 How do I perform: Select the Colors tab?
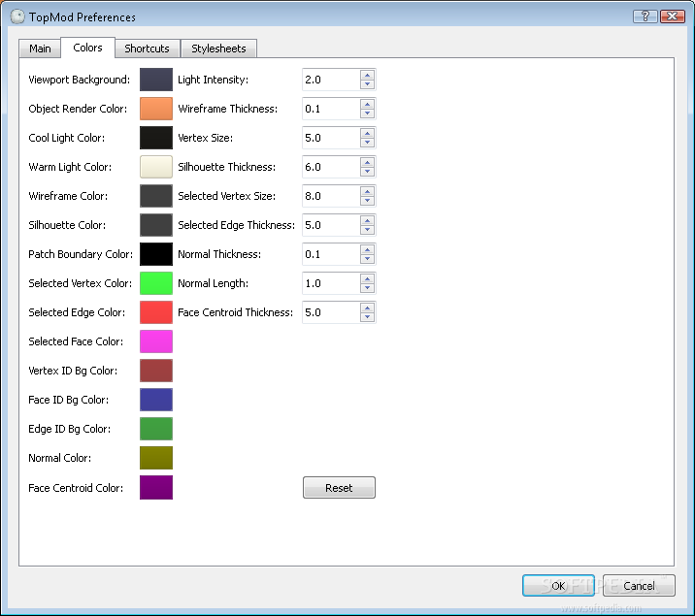87,48
